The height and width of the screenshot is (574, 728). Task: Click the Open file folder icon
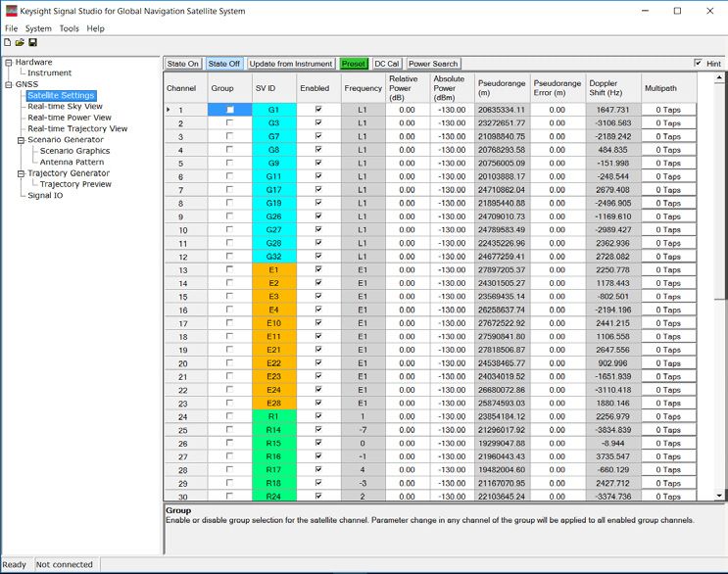point(20,43)
